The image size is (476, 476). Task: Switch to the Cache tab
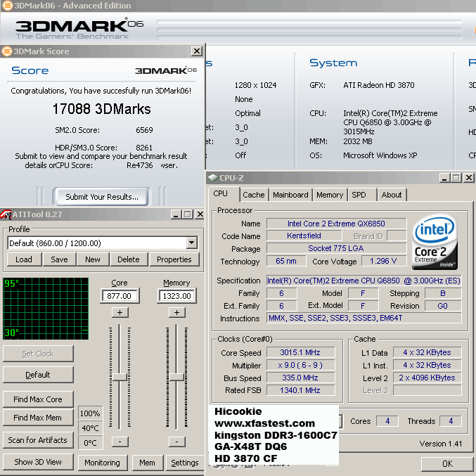point(254,195)
